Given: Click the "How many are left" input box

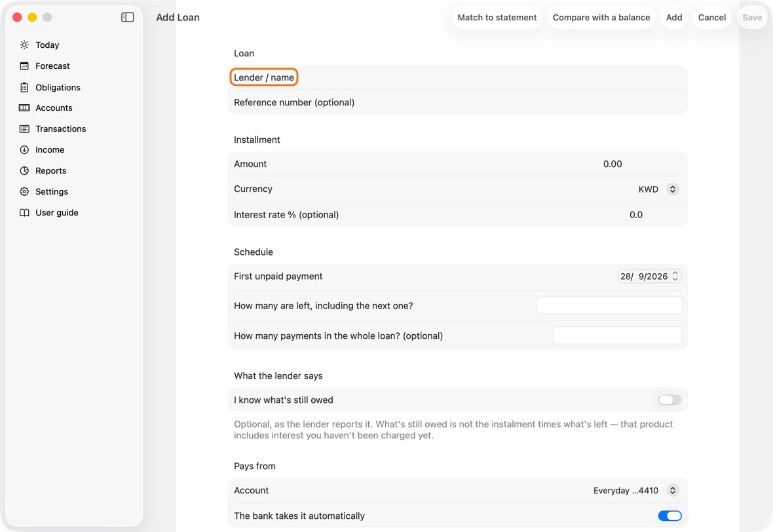Looking at the screenshot, I should [609, 306].
